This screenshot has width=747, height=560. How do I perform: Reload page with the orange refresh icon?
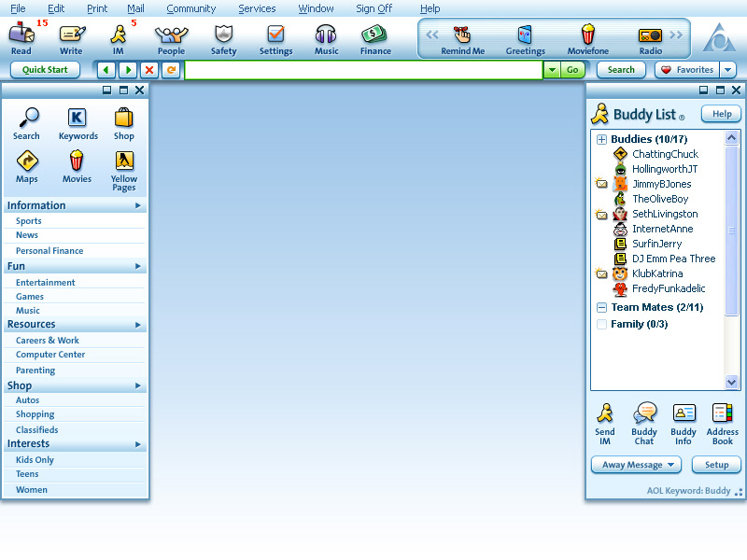tap(171, 70)
